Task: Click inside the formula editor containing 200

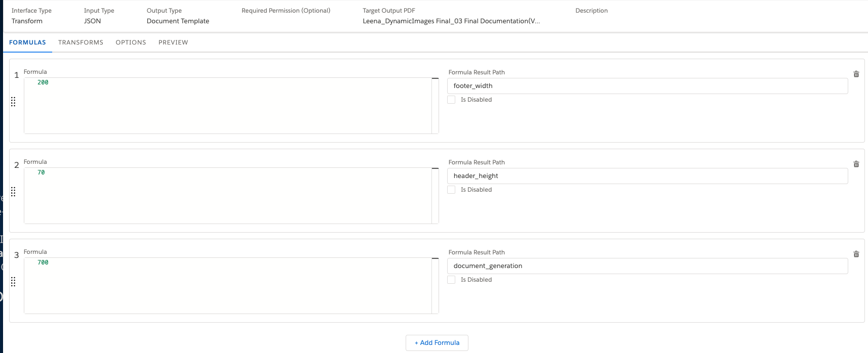Action: tap(228, 106)
